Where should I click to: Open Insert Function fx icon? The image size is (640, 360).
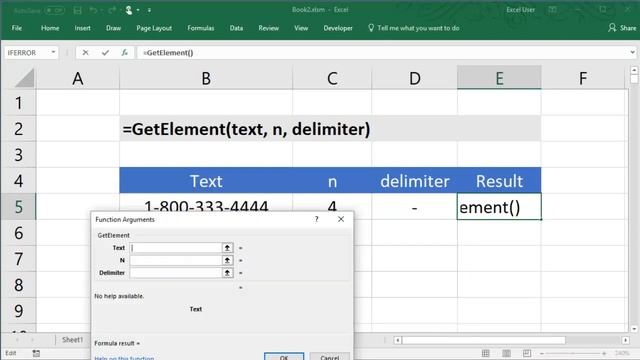click(124, 53)
